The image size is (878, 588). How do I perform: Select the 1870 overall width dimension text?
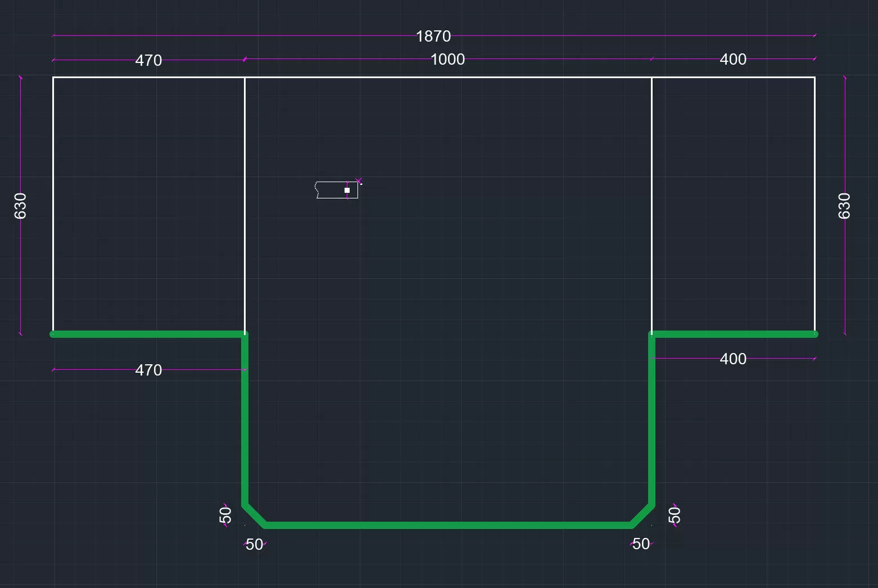point(433,37)
